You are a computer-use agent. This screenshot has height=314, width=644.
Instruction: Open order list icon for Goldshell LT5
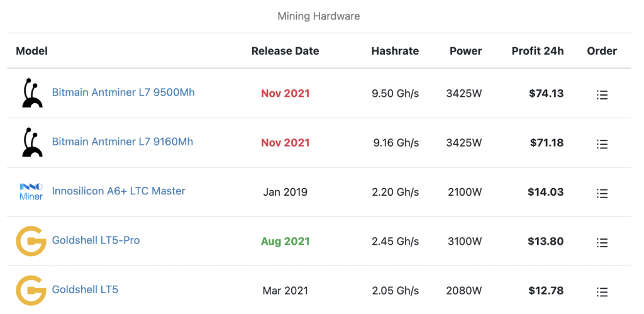pyautogui.click(x=602, y=292)
